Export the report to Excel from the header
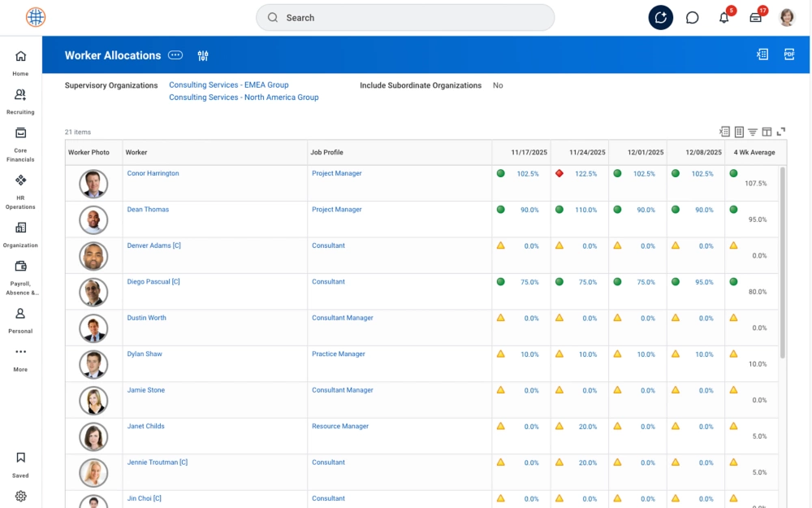812x508 pixels. pos(762,54)
